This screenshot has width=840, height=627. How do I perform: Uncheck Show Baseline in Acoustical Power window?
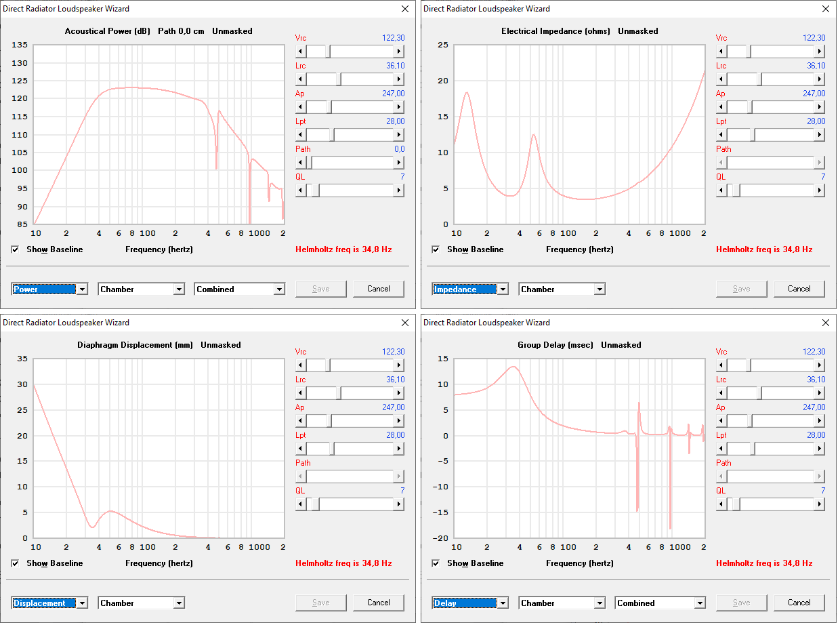pos(16,249)
